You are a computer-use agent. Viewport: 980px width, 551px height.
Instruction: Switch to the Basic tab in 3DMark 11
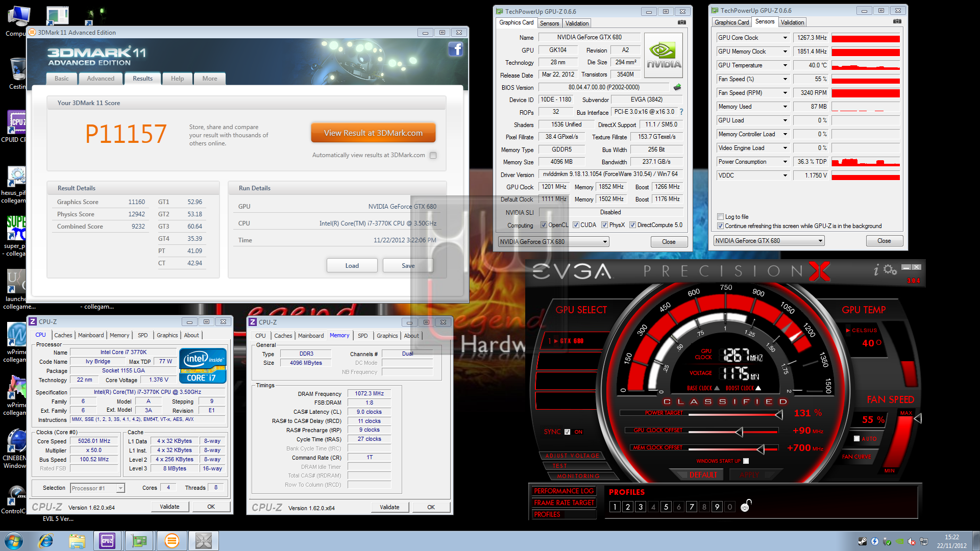point(62,79)
